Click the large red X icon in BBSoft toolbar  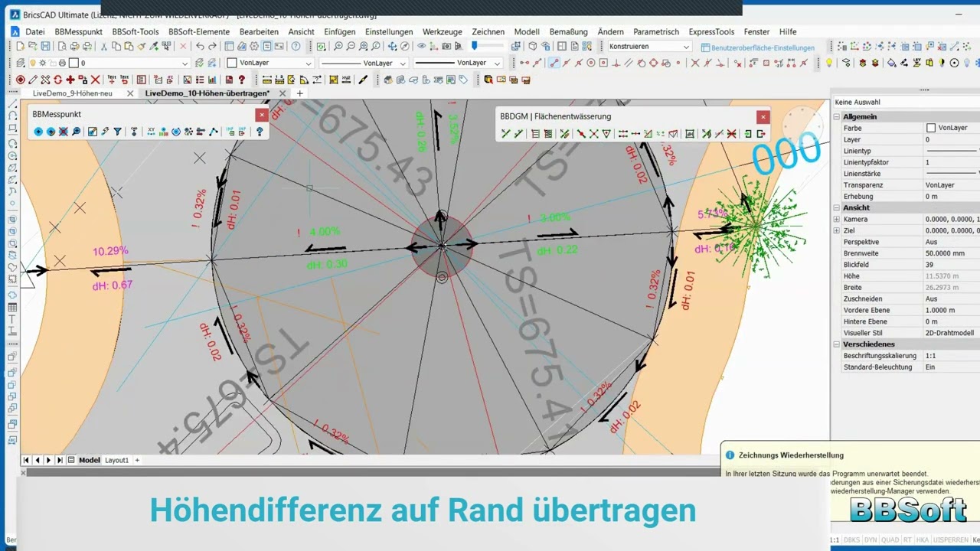(95, 80)
